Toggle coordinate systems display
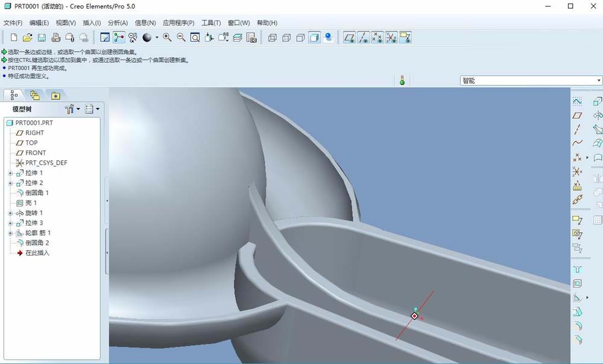This screenshot has height=364, width=603. click(x=391, y=37)
